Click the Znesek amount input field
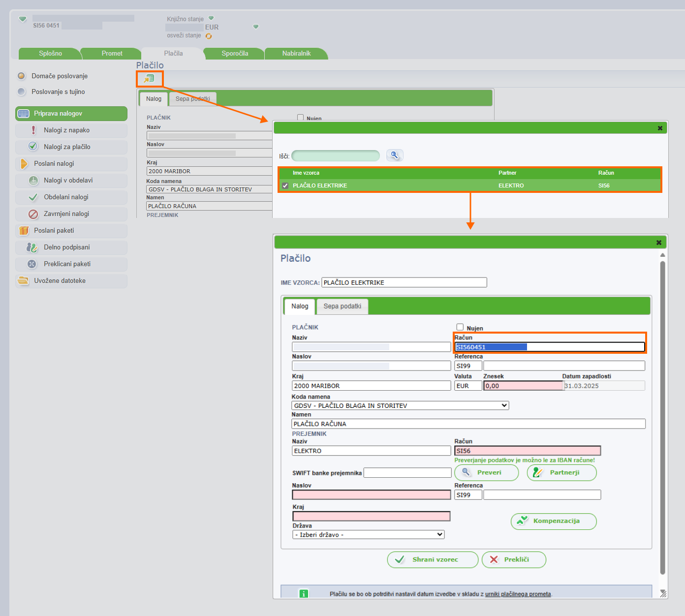685x616 pixels. coord(523,386)
